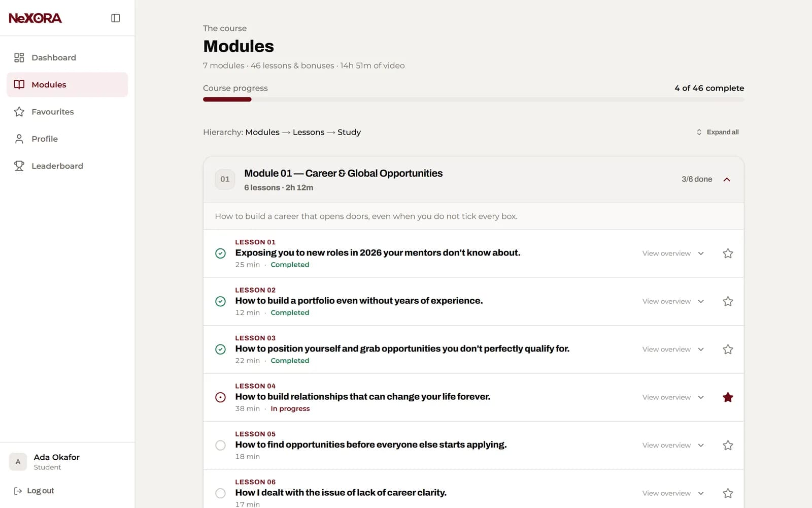This screenshot has height=508, width=812.
Task: Toggle Lesson 05 completion circle
Action: coord(220,445)
